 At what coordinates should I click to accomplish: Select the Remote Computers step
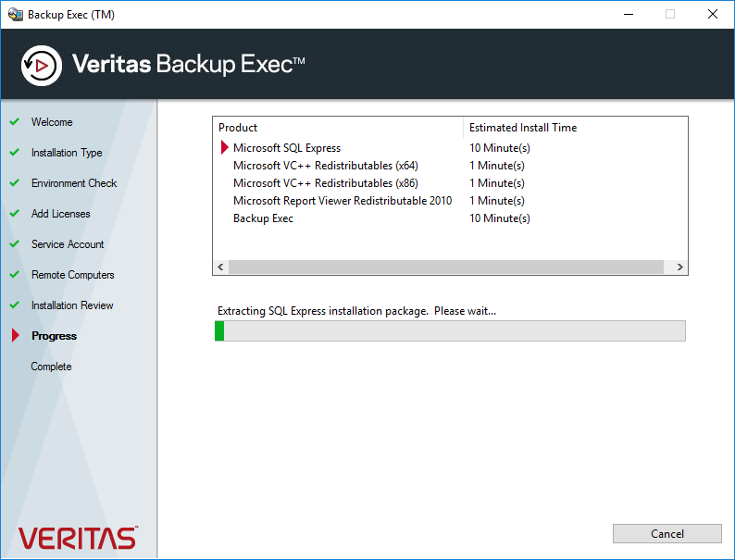pyautogui.click(x=72, y=275)
